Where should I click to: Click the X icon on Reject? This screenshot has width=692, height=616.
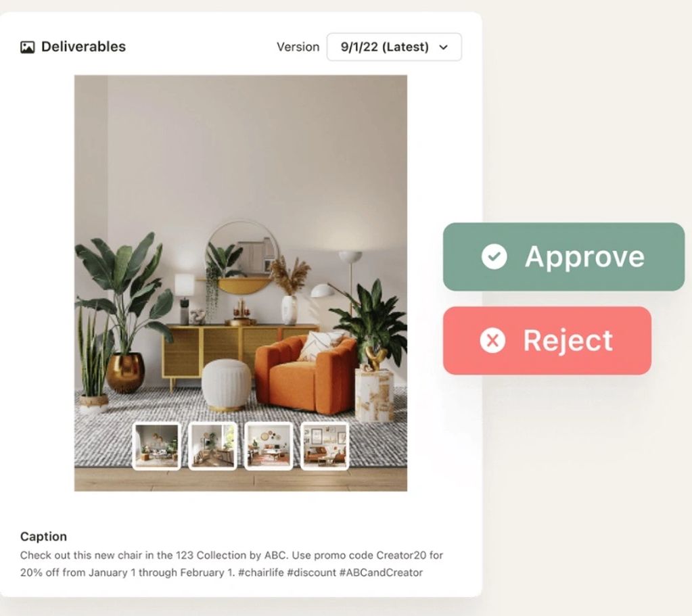click(492, 341)
